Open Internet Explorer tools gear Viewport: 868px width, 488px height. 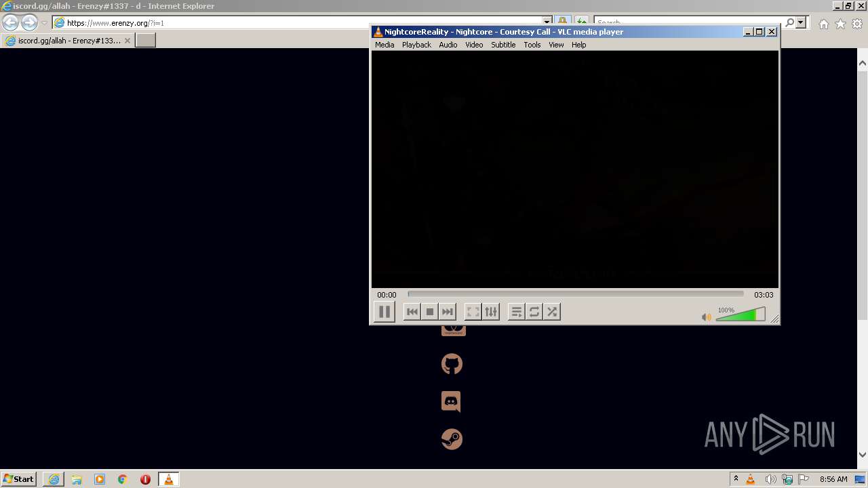click(x=857, y=24)
